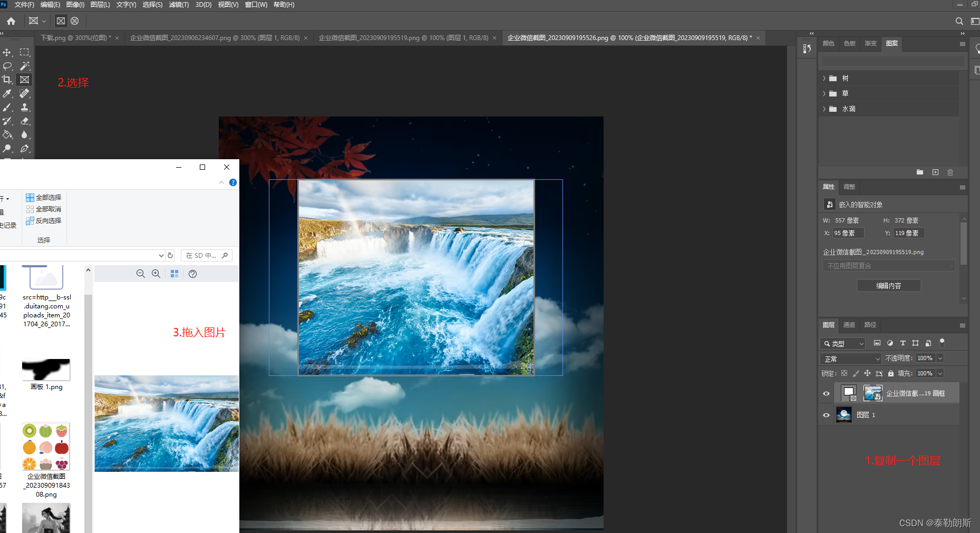This screenshot has height=533, width=980.
Task: Open the blend mode 正常 dropdown
Action: click(x=851, y=358)
